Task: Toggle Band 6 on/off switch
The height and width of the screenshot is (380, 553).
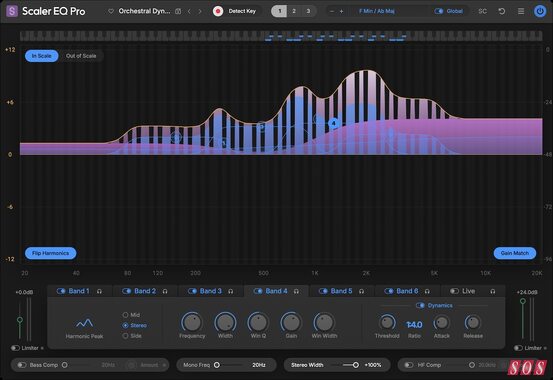Action: (x=389, y=291)
